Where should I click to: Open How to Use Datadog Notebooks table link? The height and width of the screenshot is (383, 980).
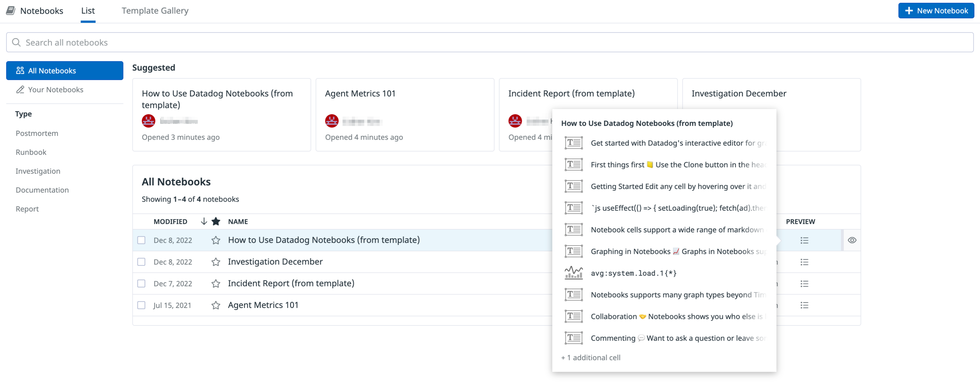(324, 240)
